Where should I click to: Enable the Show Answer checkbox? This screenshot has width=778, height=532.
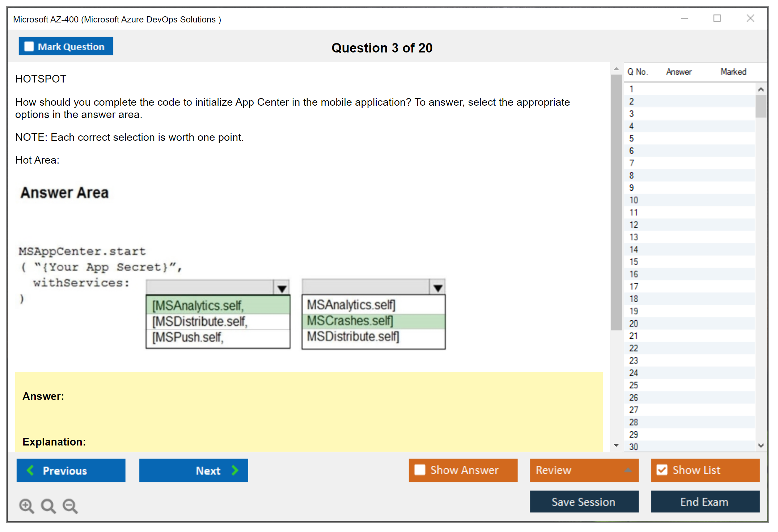click(x=420, y=470)
